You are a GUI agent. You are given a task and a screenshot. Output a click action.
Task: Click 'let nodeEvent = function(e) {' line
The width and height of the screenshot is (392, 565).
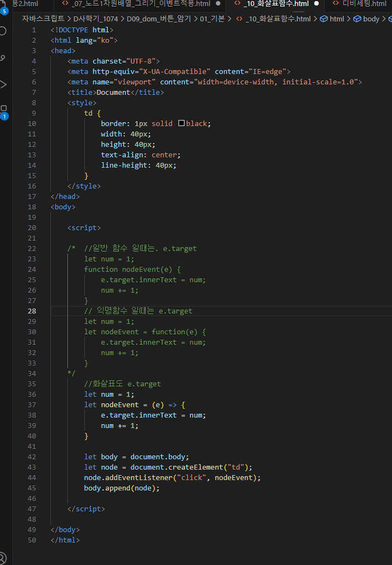(x=145, y=332)
